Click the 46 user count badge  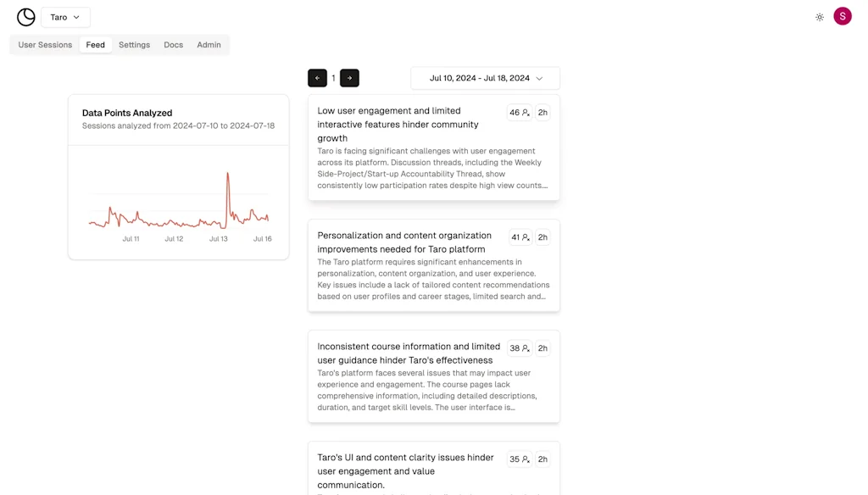pyautogui.click(x=518, y=111)
